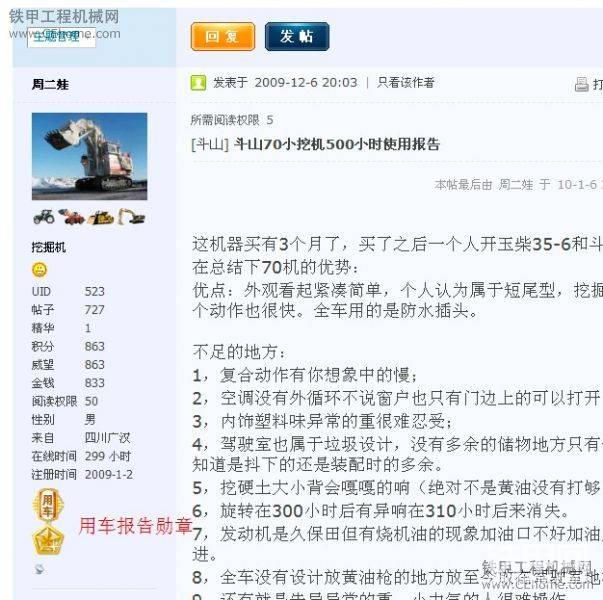Click the 挖掘机 user group label
This screenshot has height=600, width=603.
click(x=49, y=247)
